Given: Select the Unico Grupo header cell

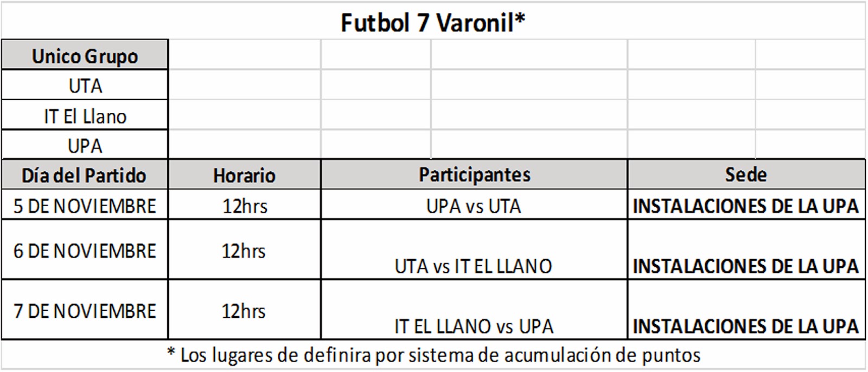Looking at the screenshot, I should click(x=85, y=56).
